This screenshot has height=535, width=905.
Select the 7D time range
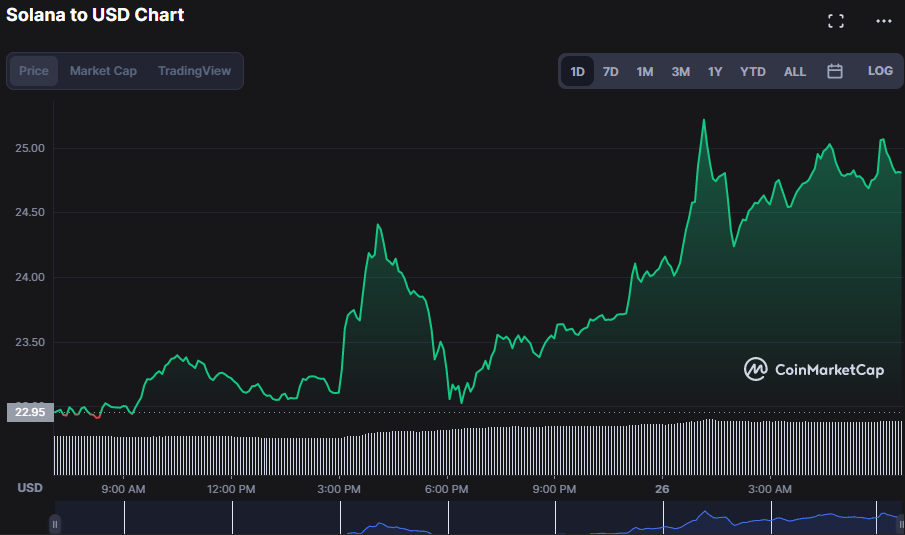point(610,72)
